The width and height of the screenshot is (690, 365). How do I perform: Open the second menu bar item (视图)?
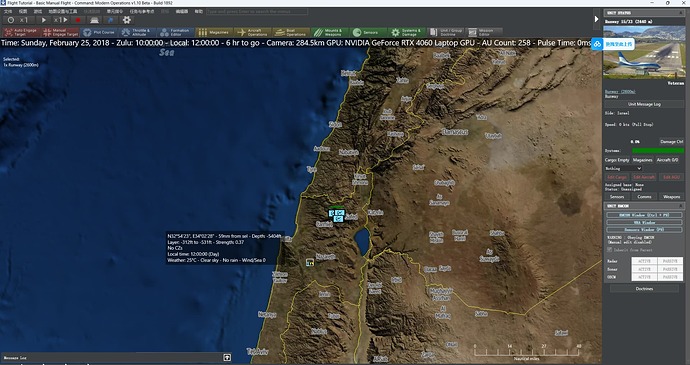[23, 11]
